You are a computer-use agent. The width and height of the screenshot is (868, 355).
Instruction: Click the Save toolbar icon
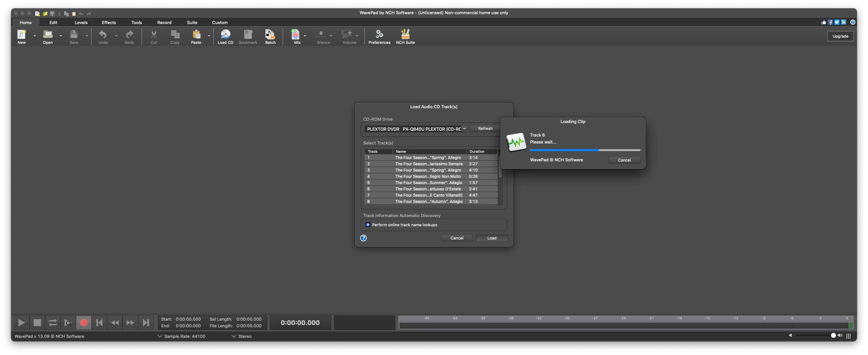pyautogui.click(x=74, y=37)
